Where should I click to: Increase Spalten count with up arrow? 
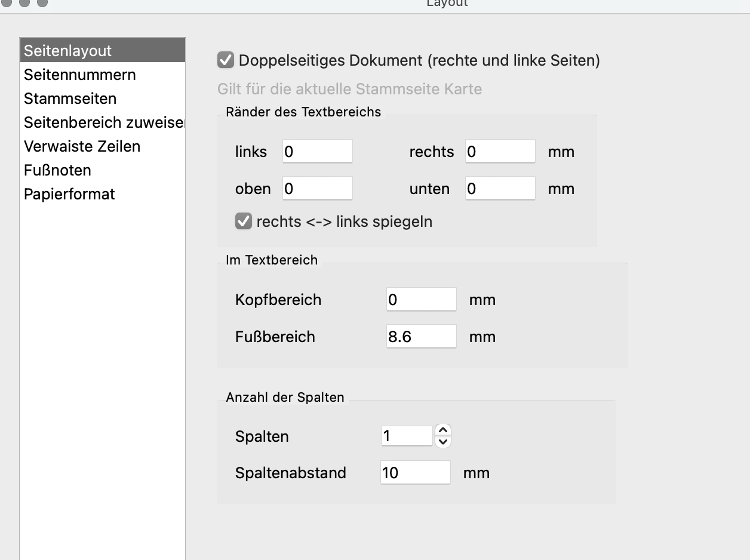point(443,430)
